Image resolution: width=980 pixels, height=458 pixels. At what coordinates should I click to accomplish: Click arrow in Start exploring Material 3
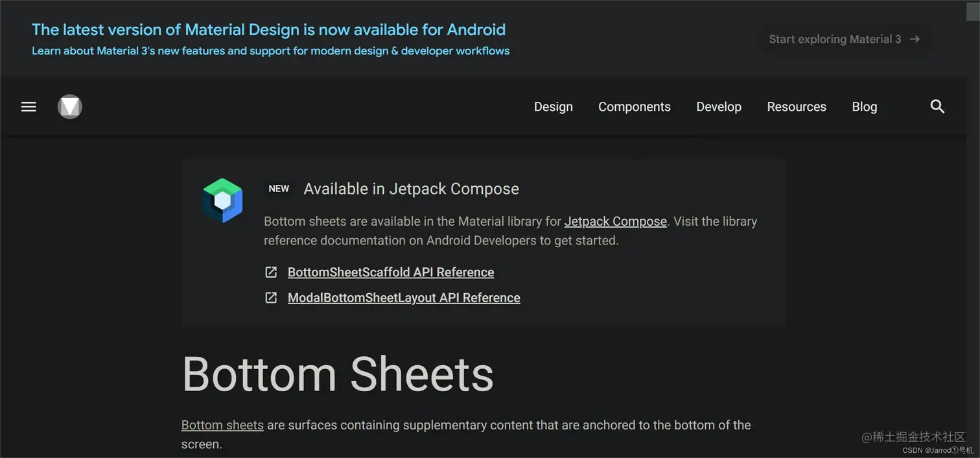[915, 39]
